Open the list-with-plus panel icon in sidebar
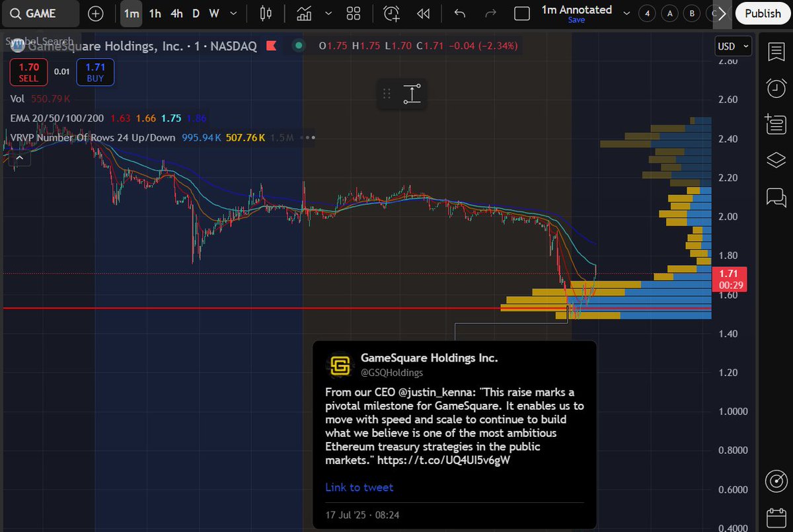The image size is (793, 532). pyautogui.click(x=774, y=124)
